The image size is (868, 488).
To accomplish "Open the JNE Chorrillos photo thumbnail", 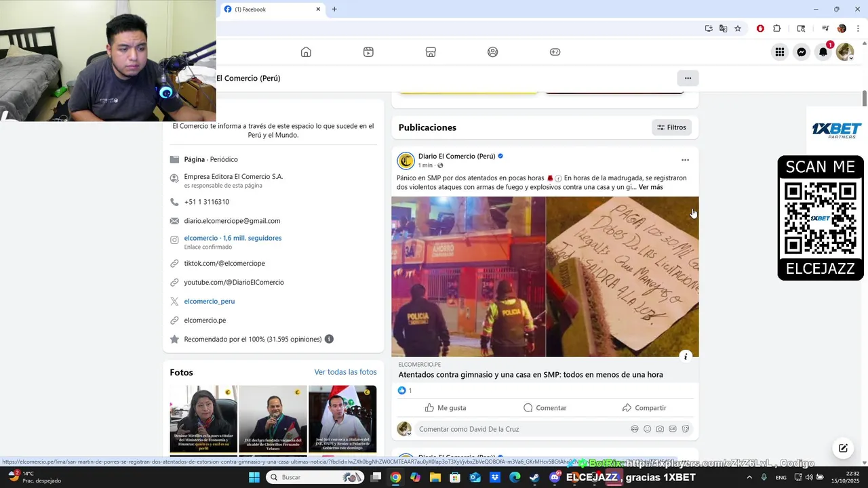I will point(273,420).
